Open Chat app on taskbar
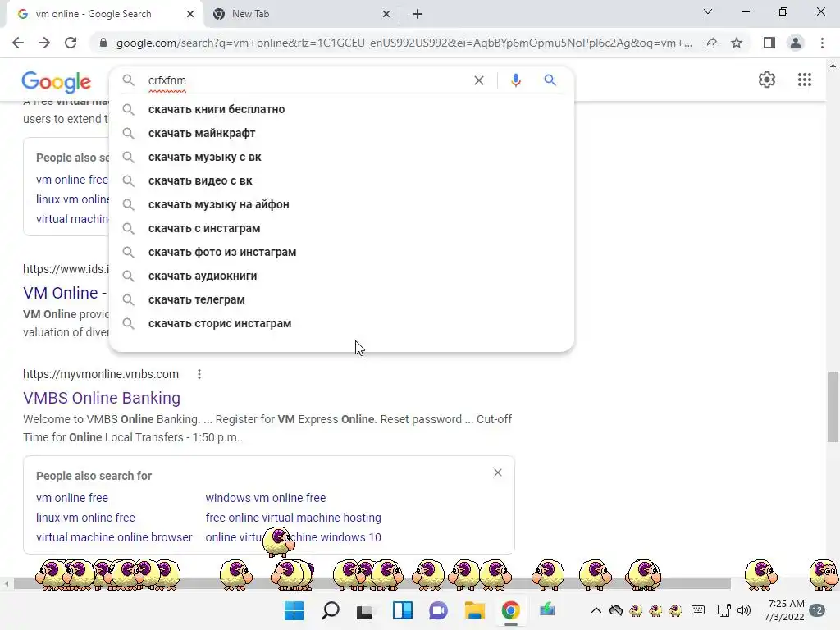Image resolution: width=840 pixels, height=630 pixels. click(x=438, y=610)
